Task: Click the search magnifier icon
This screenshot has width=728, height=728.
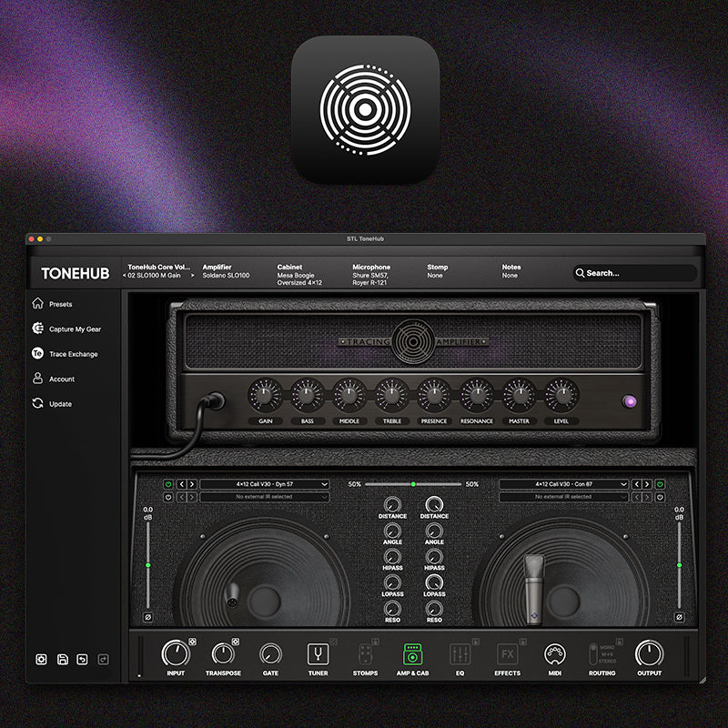Action: click(580, 273)
